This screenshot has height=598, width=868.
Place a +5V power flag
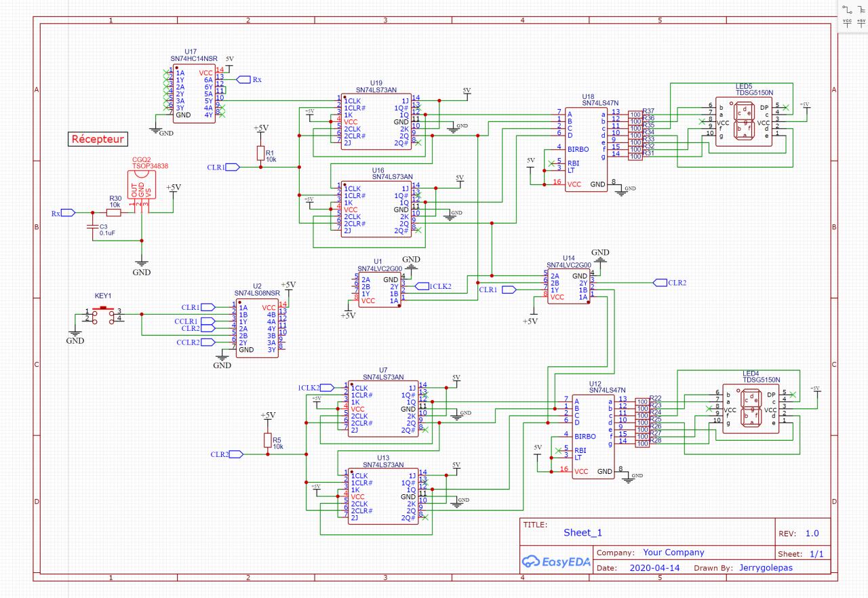pyautogui.click(x=860, y=23)
